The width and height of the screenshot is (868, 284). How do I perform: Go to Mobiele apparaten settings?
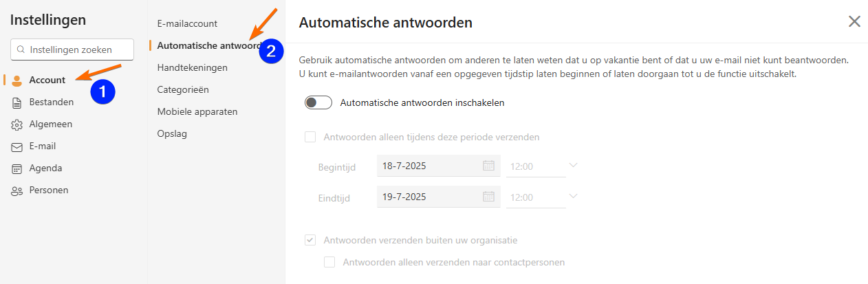tap(197, 111)
